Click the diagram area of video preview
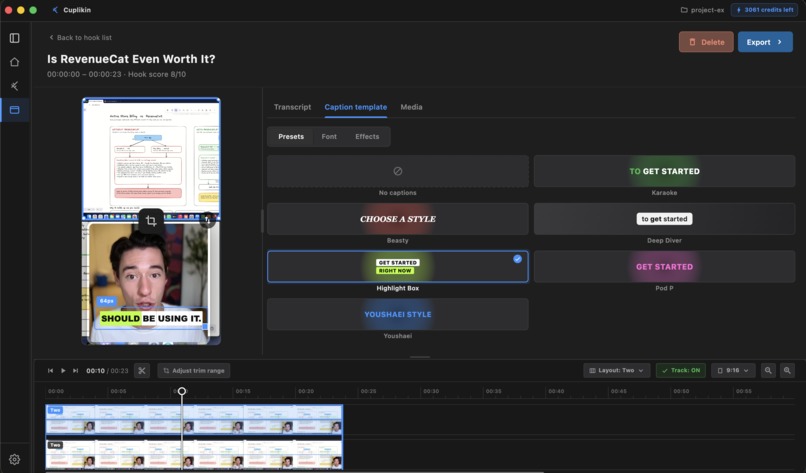This screenshot has height=473, width=806. click(x=151, y=158)
